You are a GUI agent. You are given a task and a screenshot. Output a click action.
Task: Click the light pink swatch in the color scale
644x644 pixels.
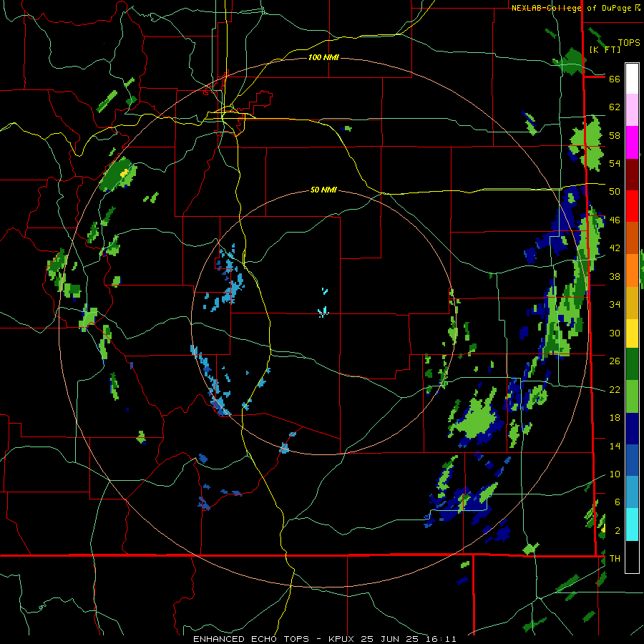632,110
